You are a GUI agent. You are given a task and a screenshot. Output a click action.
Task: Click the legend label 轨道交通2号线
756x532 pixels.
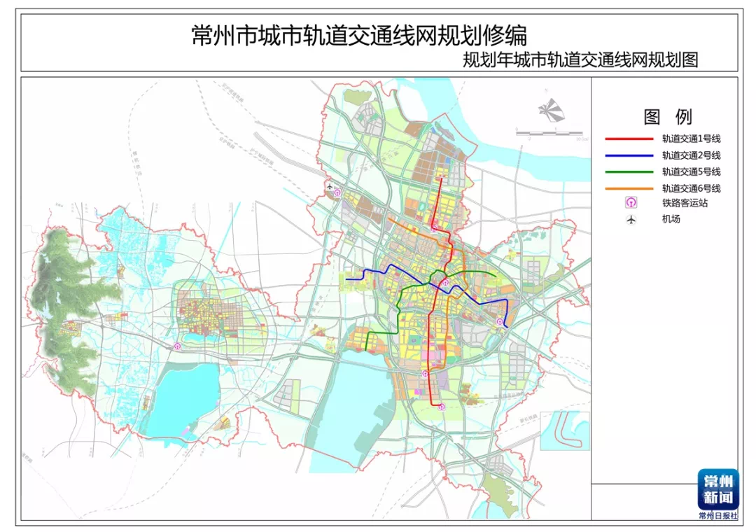(x=692, y=155)
